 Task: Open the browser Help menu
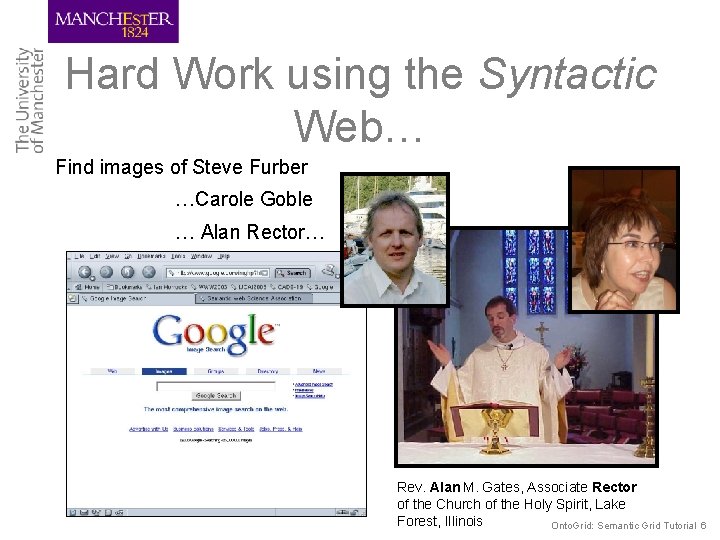pos(224,256)
